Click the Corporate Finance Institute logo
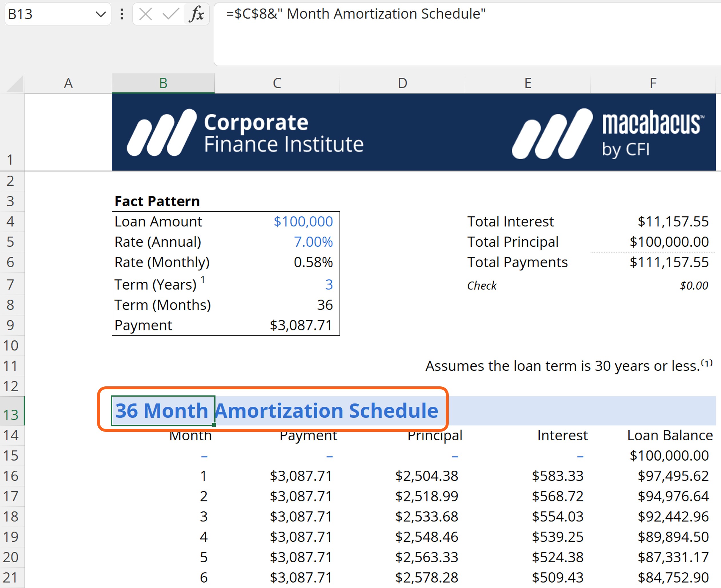Image resolution: width=721 pixels, height=588 pixels. [245, 133]
